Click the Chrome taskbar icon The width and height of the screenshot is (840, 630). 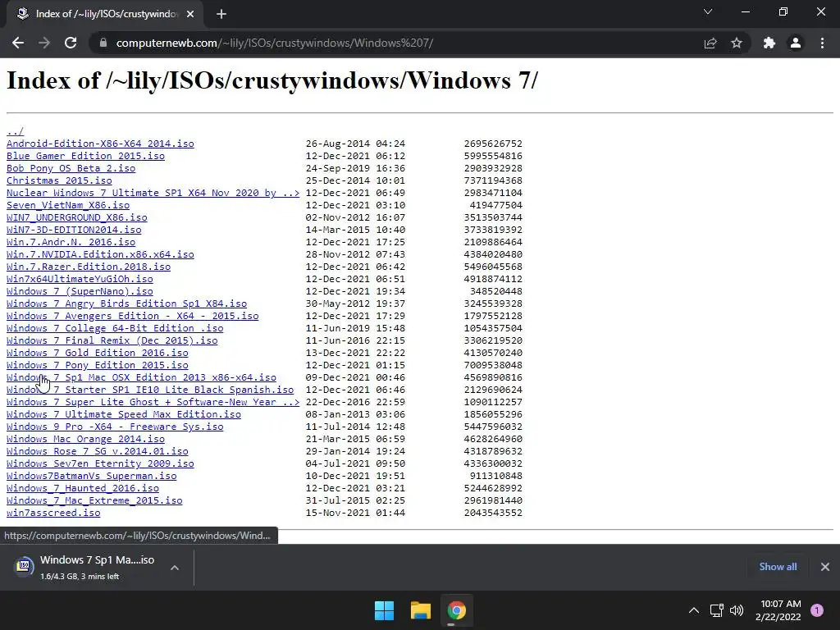tap(456, 610)
